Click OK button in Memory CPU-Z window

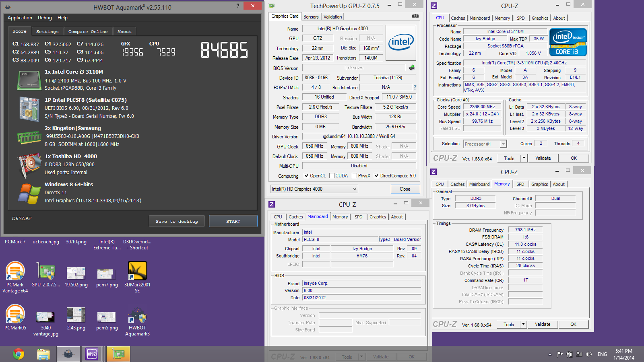tap(573, 324)
